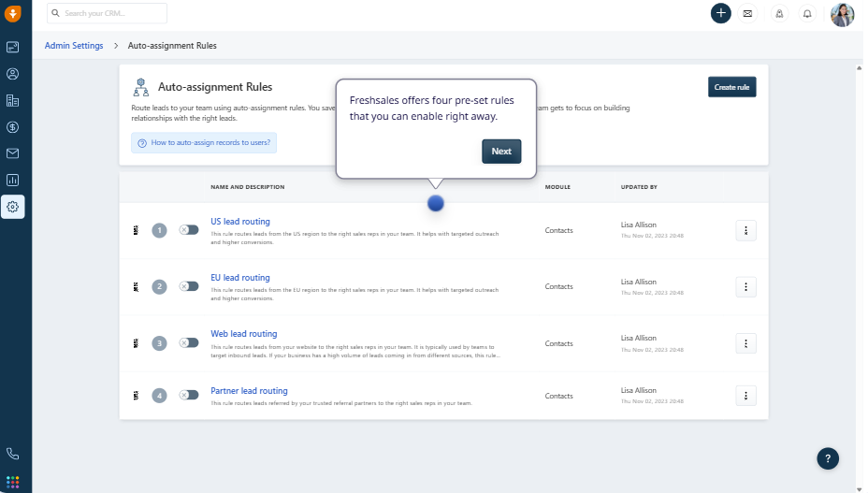Open Reports chart icon in sidebar
Screen dimensions: 868x493
tap(13, 180)
